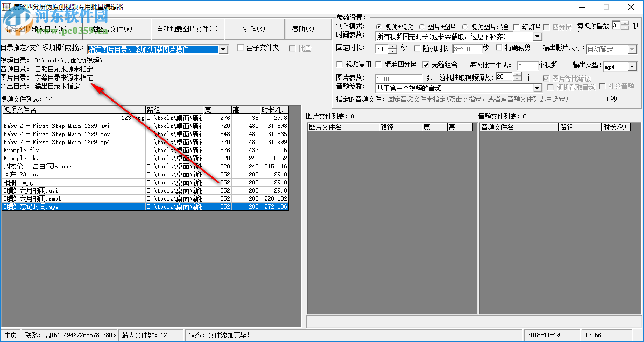644x342 pixels.
Task: Open 目录指定/文件添加操作对象 dropdown
Action: click(223, 49)
